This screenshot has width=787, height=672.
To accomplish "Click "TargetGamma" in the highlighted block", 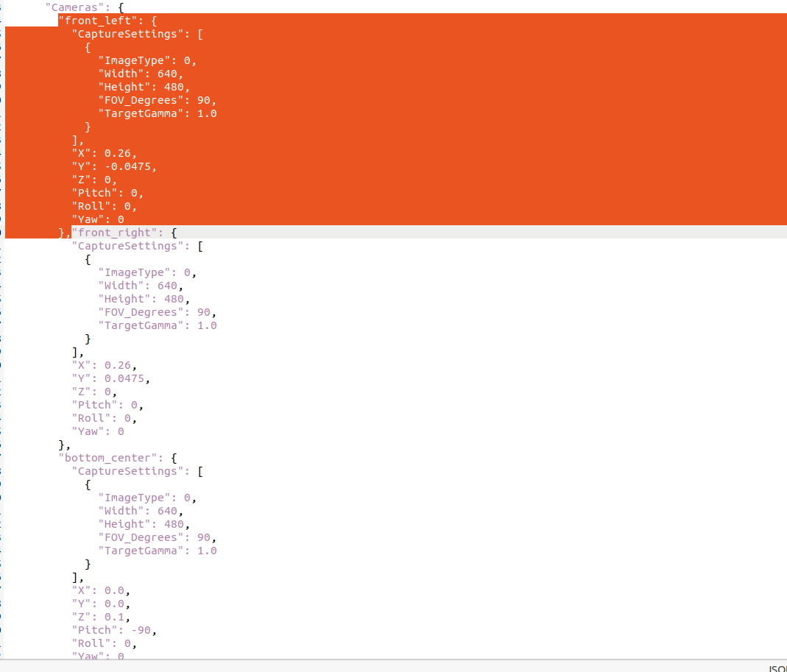I will (141, 113).
